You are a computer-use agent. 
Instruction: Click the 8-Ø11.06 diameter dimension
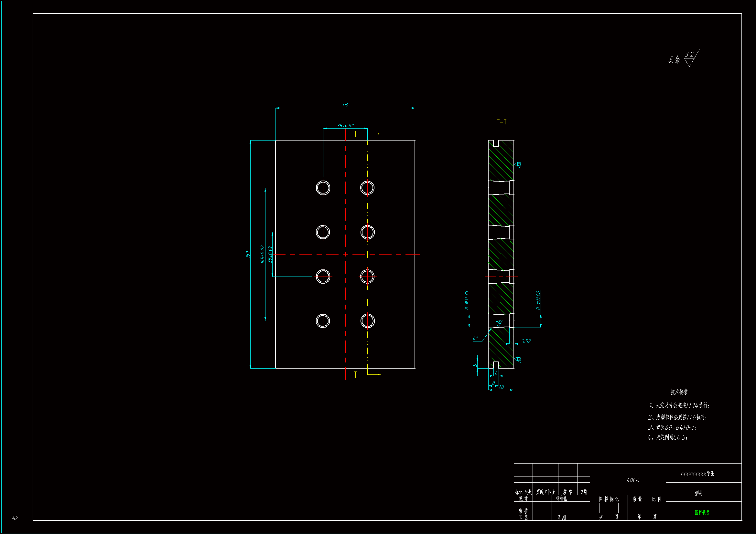538,300
